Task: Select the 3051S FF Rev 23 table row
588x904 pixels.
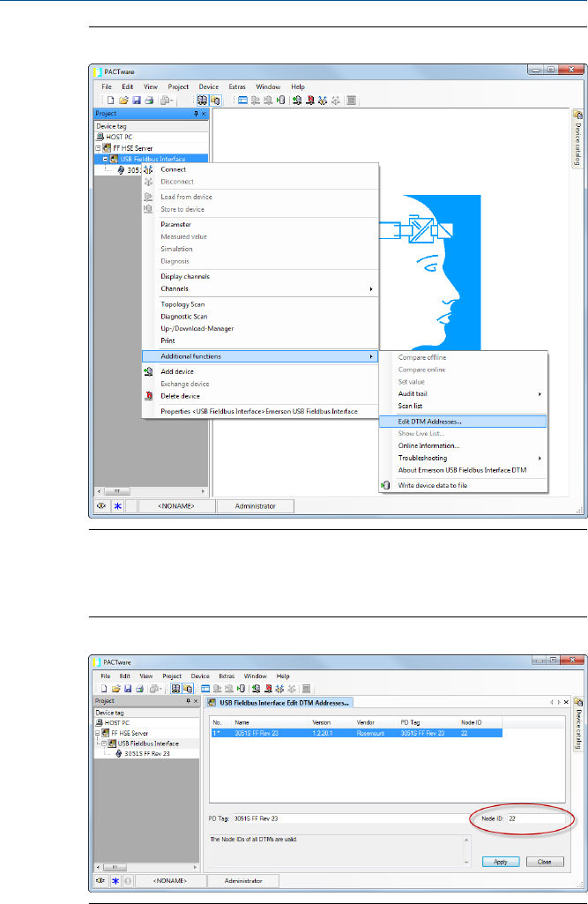Action: [354, 732]
